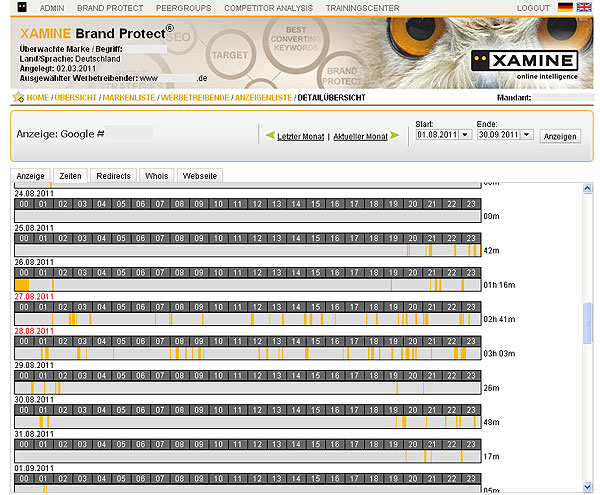Screen dimensions: 600x495
Task: Click the orange marker at 12h on 27.08.2011 timeline
Action: (x=252, y=319)
